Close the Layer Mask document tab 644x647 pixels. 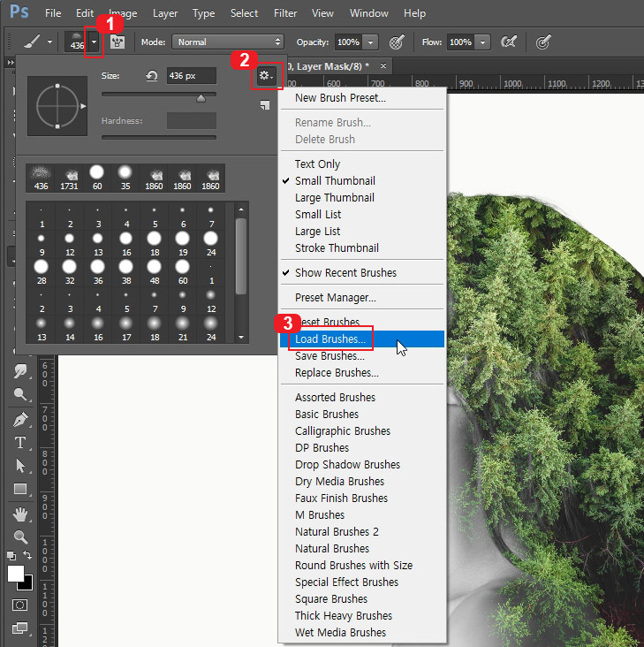point(383,65)
